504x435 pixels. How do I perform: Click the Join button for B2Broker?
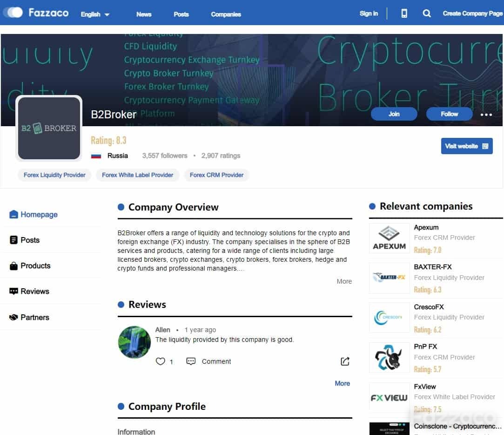click(394, 114)
